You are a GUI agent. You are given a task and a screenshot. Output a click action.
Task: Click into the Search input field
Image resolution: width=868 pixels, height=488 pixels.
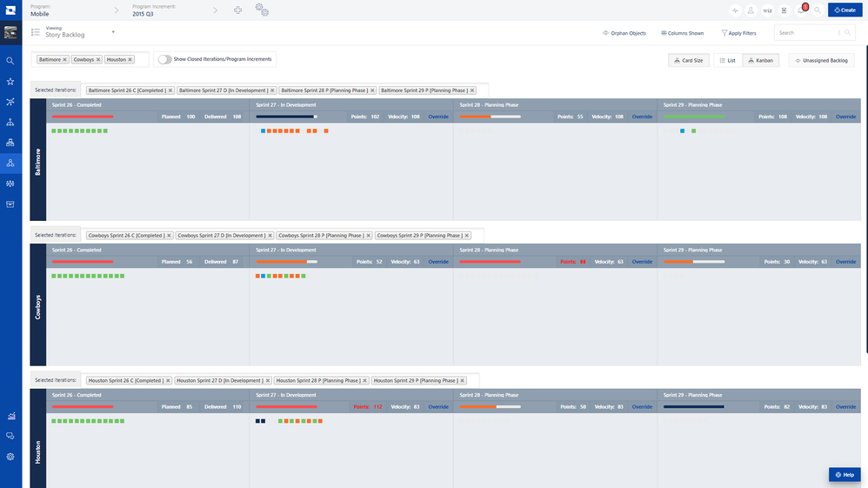coord(807,33)
